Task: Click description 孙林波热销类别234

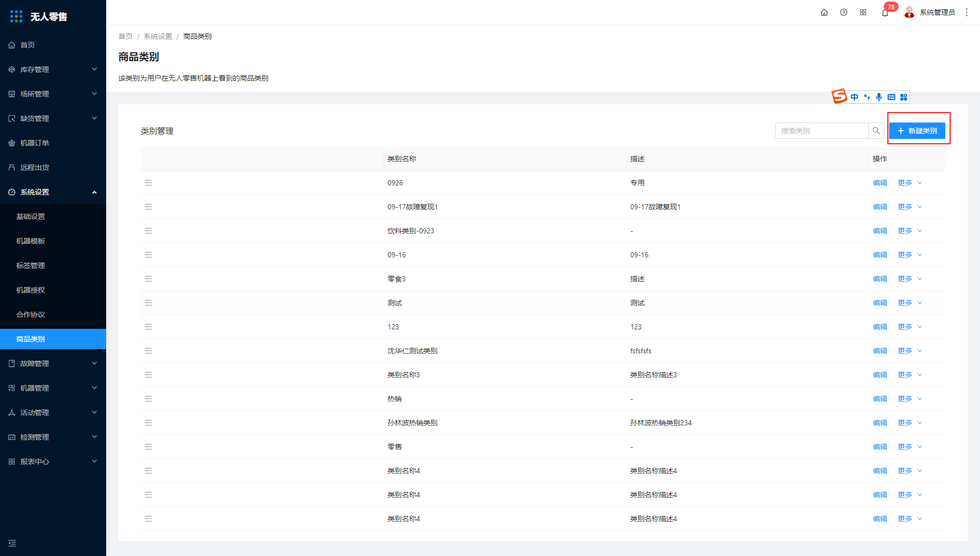Action: pos(661,423)
